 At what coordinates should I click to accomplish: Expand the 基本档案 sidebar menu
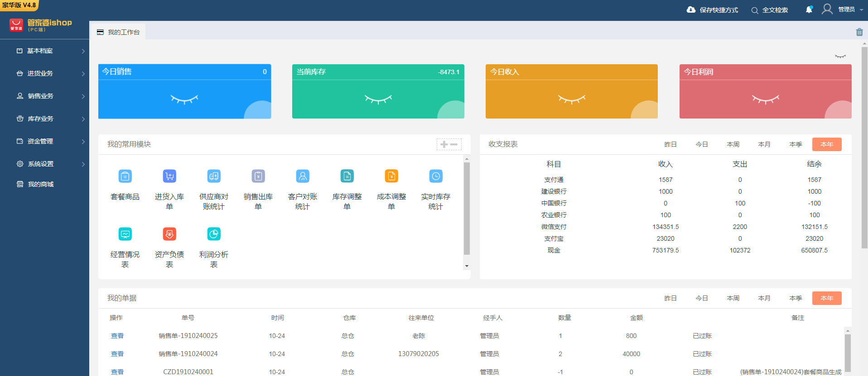[45, 51]
